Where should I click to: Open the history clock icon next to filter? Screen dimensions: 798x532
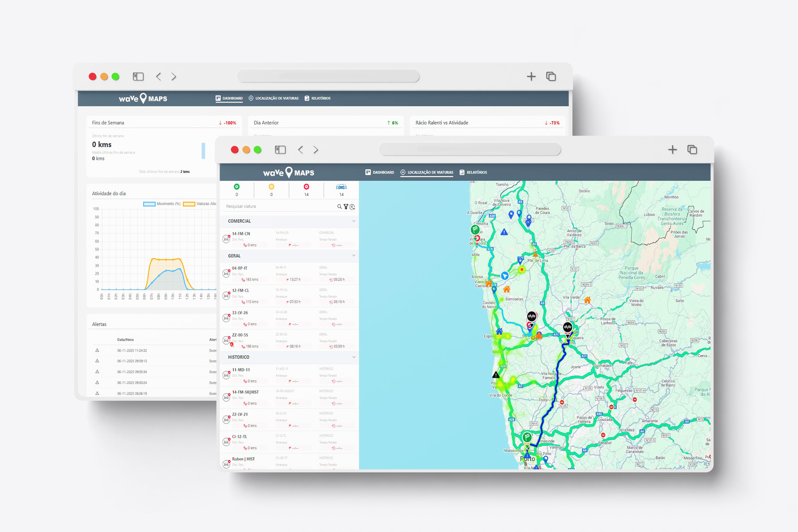point(352,207)
